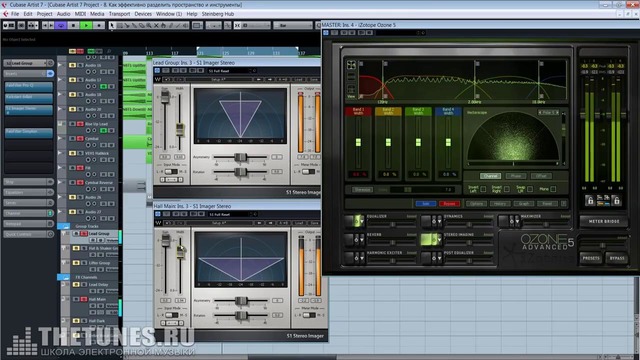Toggle Ozone plugin window power button
Screen dimensions: 640x360
tap(326, 33)
